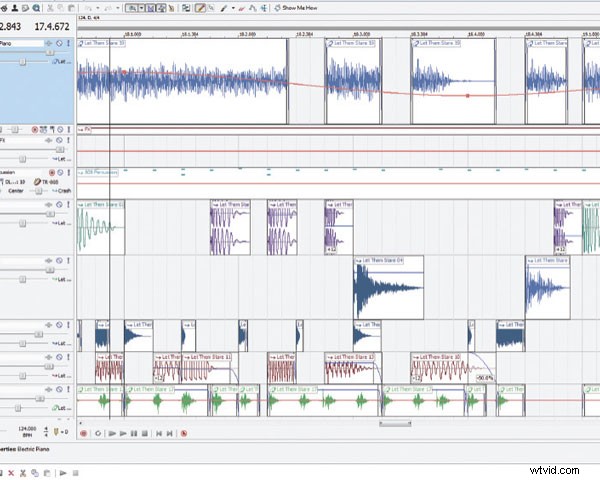This screenshot has width=600, height=480.
Task: Start recording with the red transport Record button
Action: click(x=83, y=434)
